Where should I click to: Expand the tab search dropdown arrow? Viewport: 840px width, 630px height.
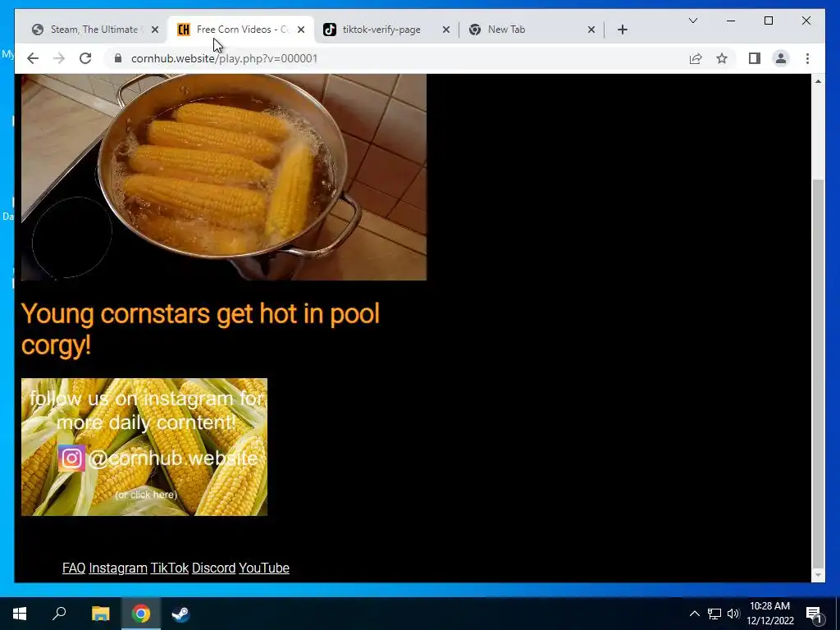click(692, 21)
